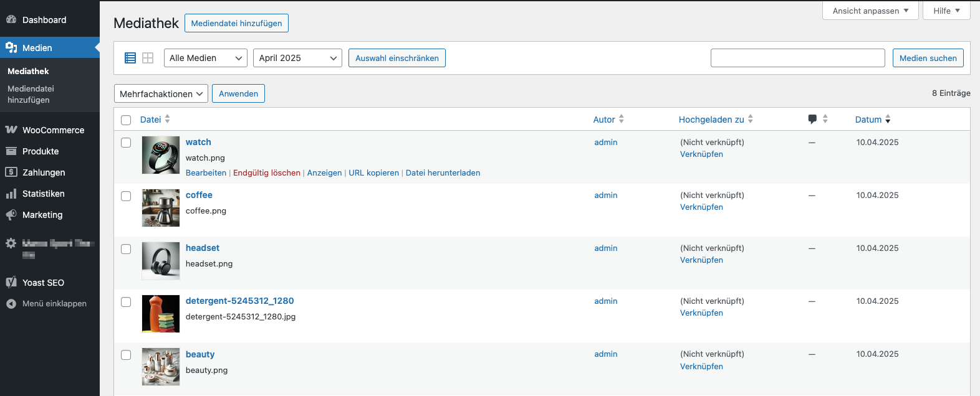The width and height of the screenshot is (980, 396).
Task: Select the headset row checkbox
Action: pos(126,249)
